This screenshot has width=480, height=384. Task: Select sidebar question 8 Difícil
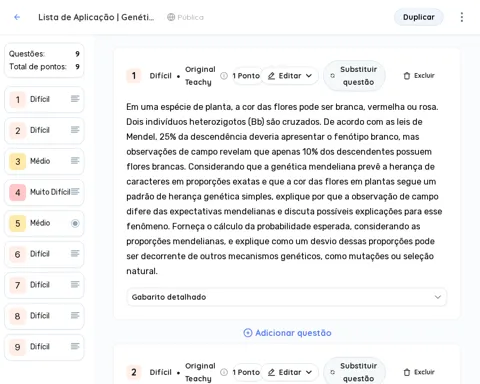(x=44, y=316)
